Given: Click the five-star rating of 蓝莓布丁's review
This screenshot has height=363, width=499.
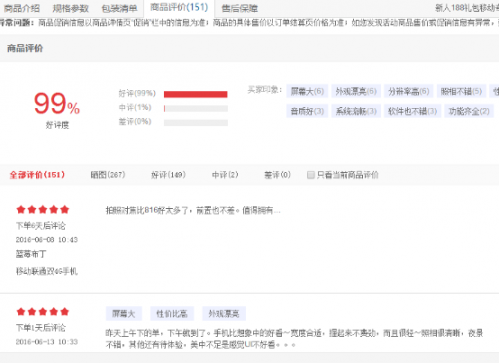Looking at the screenshot, I should point(43,210).
